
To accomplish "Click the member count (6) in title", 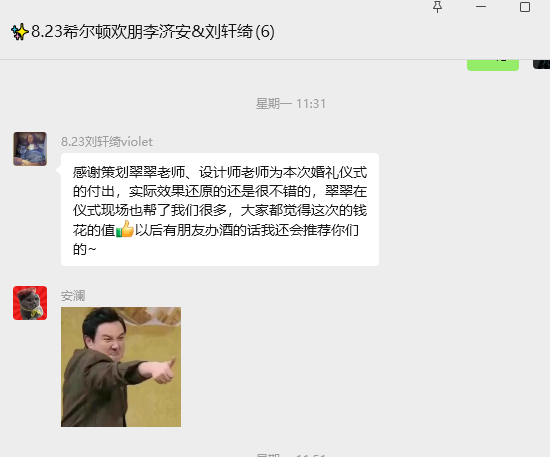I will point(264,32).
